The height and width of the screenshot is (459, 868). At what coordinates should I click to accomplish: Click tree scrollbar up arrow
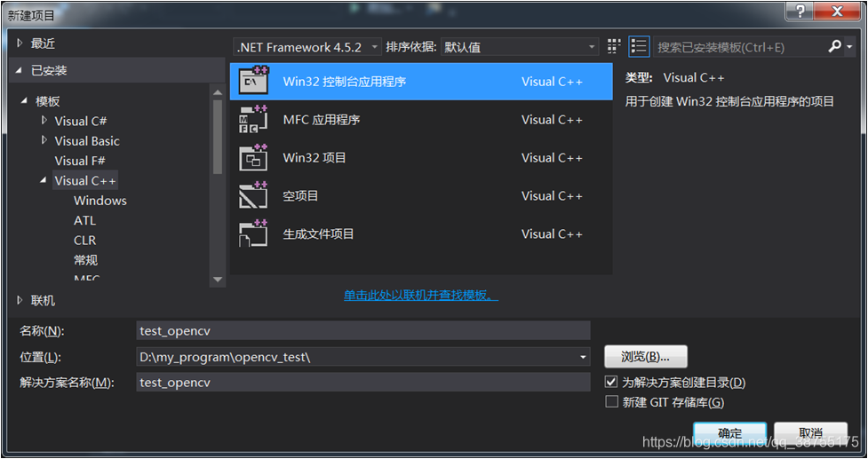click(217, 92)
